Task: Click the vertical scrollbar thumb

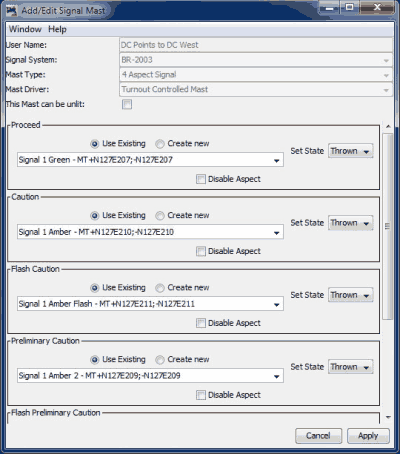Action: (388, 226)
